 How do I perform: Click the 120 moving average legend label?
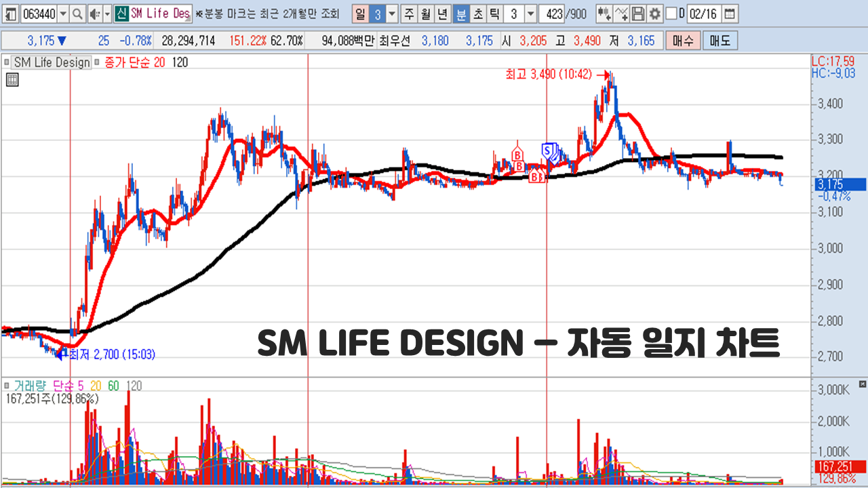pyautogui.click(x=180, y=62)
